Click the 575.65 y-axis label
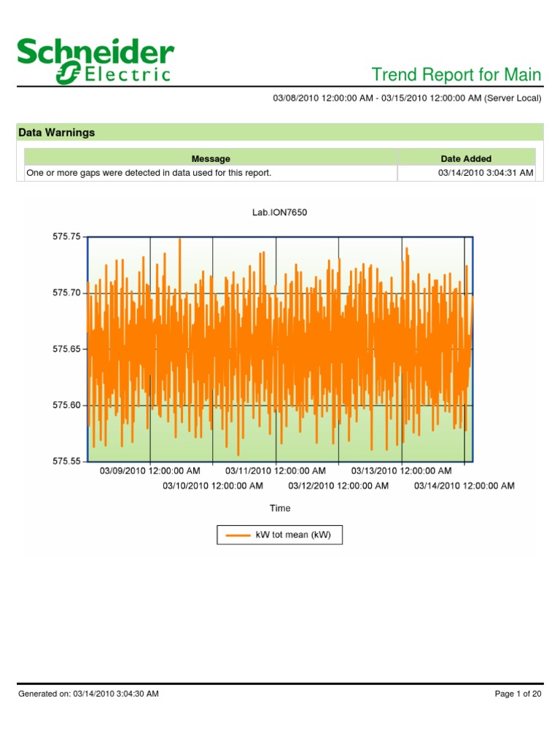 click(66, 349)
